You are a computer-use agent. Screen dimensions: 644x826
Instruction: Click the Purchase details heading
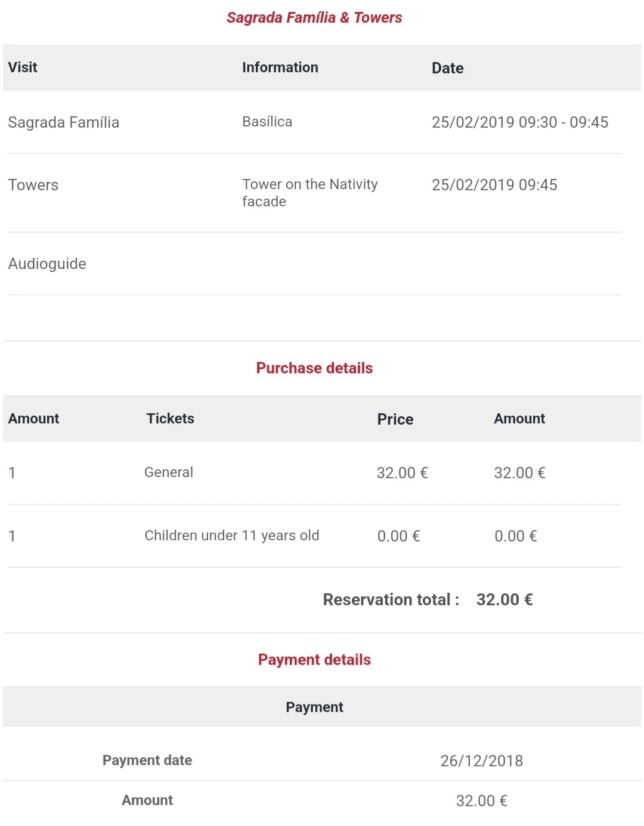click(x=314, y=368)
